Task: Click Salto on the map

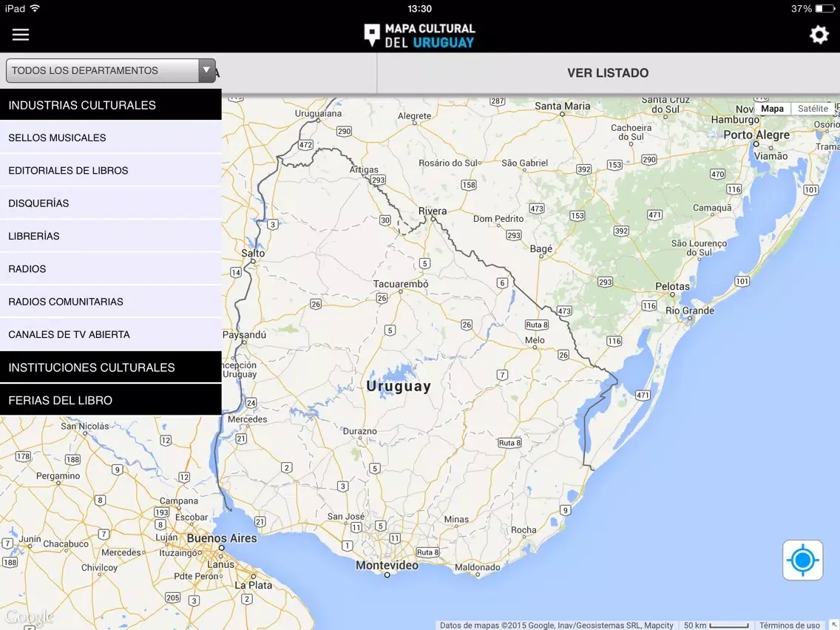Action: [253, 254]
